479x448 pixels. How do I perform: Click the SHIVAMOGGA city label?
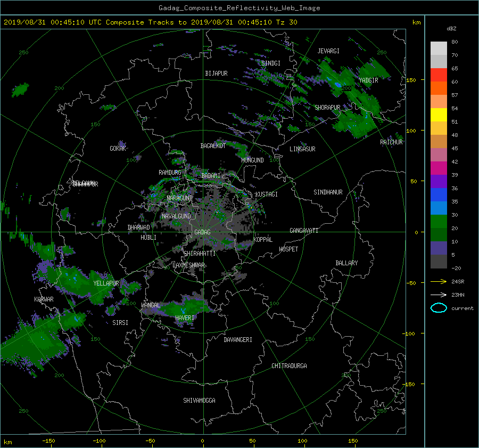199,400
